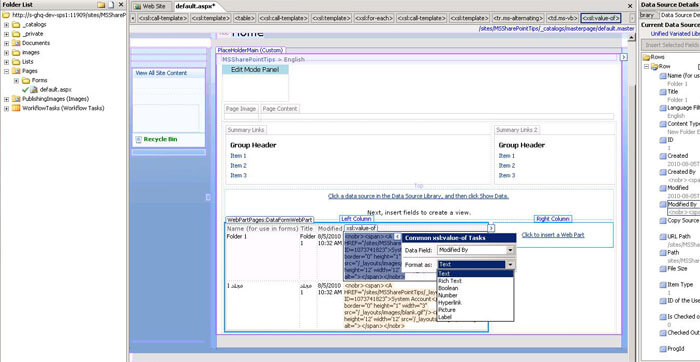Click the File Size field icon

[663, 269]
